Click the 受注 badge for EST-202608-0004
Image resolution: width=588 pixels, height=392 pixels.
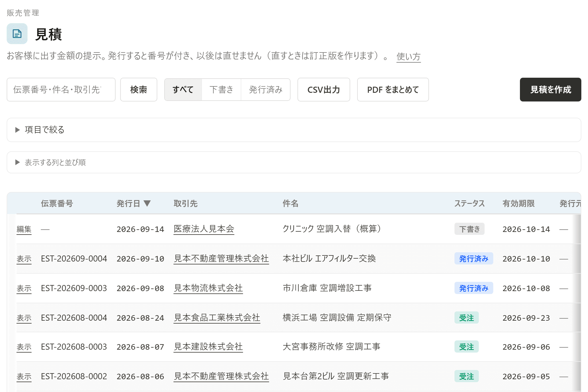(467, 318)
